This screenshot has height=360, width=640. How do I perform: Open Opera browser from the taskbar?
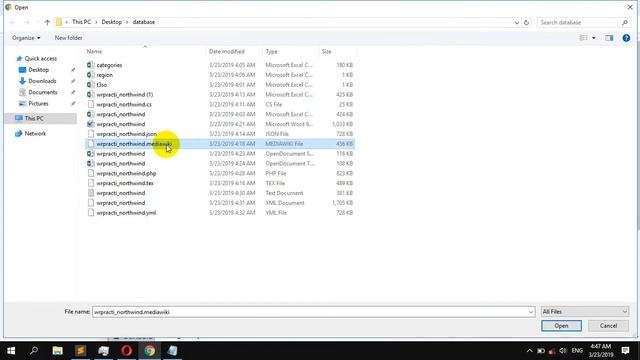tap(127, 351)
